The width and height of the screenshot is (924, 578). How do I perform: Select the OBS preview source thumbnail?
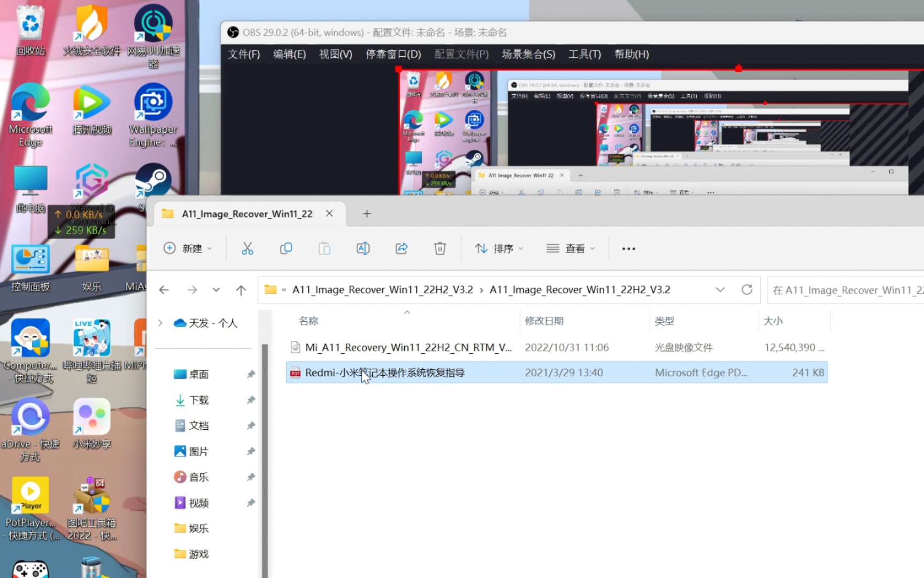[x=661, y=132]
